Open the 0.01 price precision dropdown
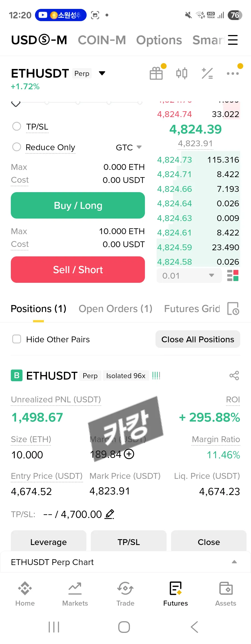 click(x=189, y=276)
